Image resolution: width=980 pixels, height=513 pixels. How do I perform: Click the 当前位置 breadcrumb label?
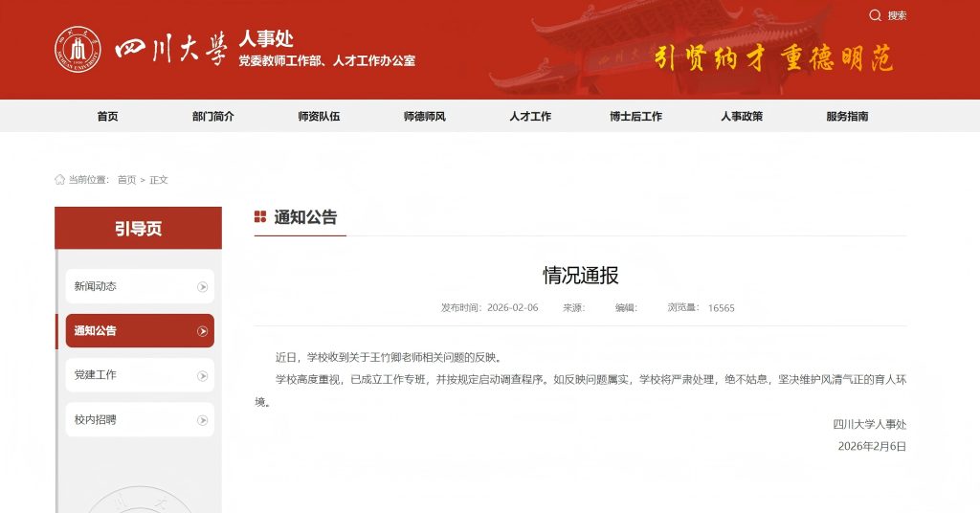89,180
